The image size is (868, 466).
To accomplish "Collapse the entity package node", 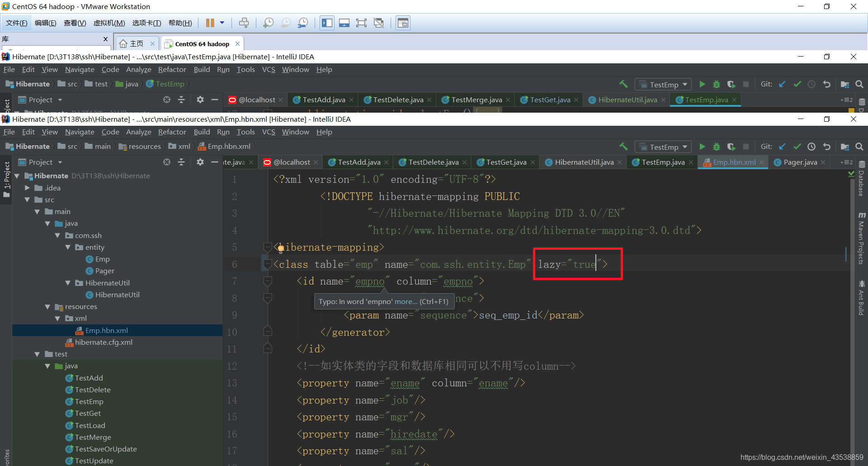I will pyautogui.click(x=68, y=247).
